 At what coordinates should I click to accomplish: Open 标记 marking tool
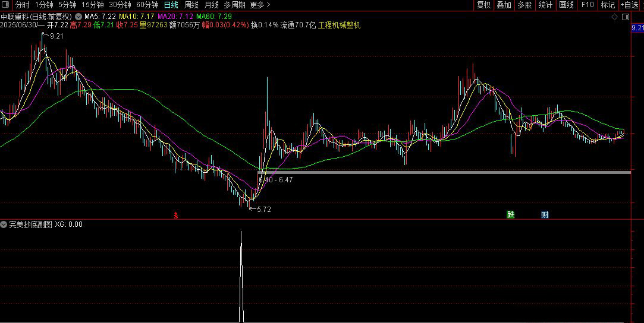(608, 5)
